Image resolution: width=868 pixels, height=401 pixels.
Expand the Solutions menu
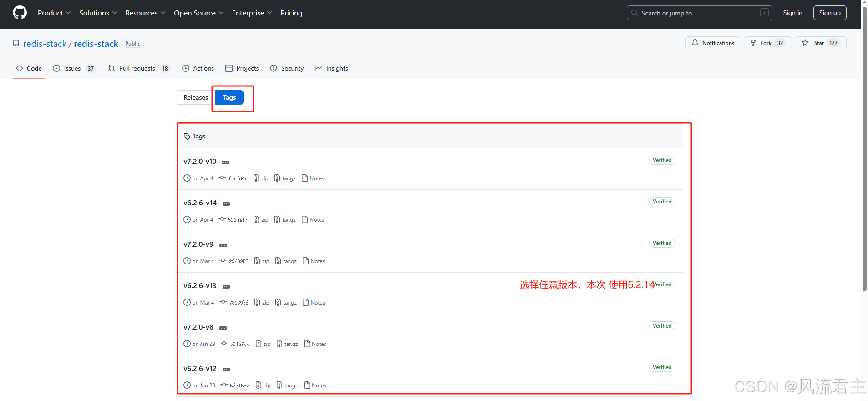(x=98, y=13)
